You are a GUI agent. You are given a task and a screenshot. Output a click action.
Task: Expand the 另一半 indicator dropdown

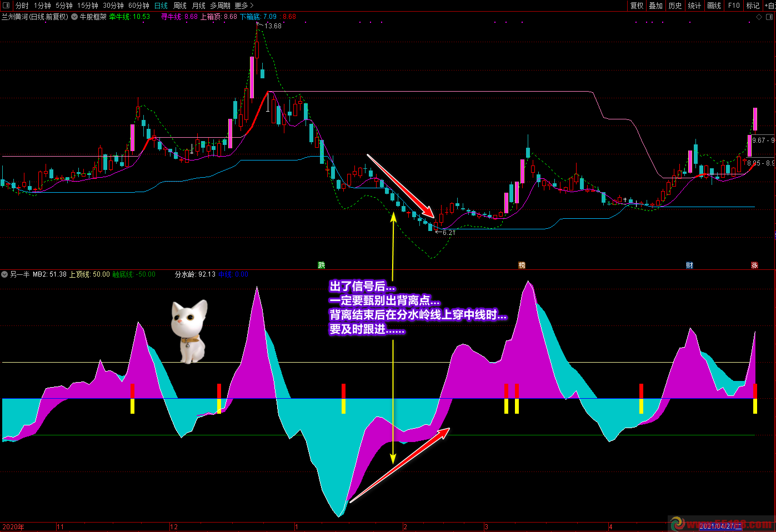5,274
